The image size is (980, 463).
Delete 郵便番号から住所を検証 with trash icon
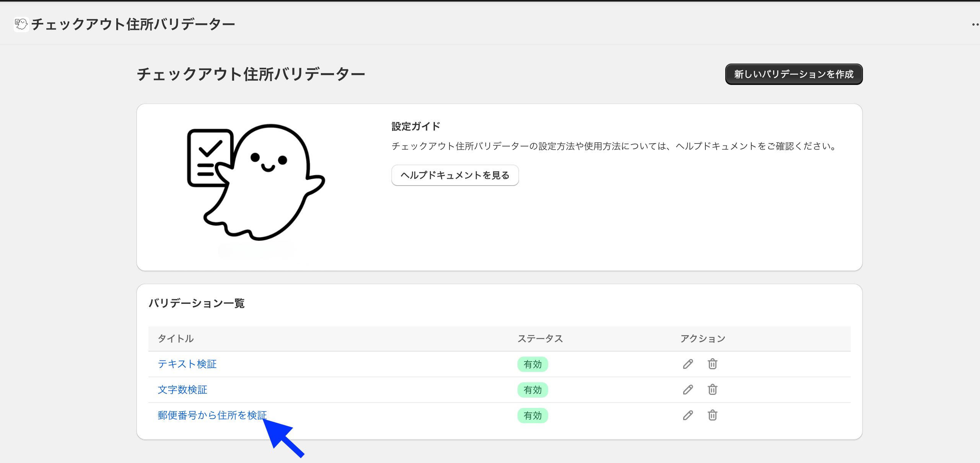pyautogui.click(x=712, y=415)
